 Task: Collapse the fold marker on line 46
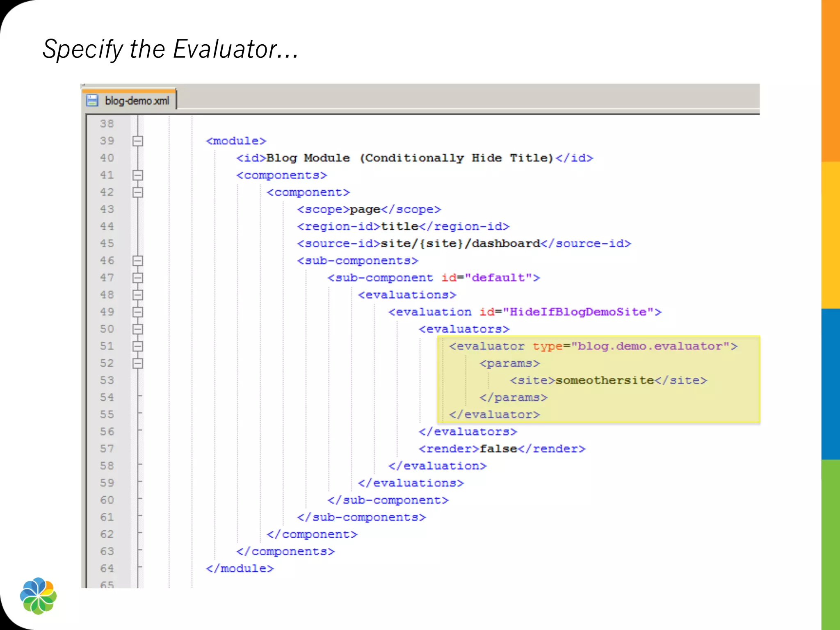(138, 261)
